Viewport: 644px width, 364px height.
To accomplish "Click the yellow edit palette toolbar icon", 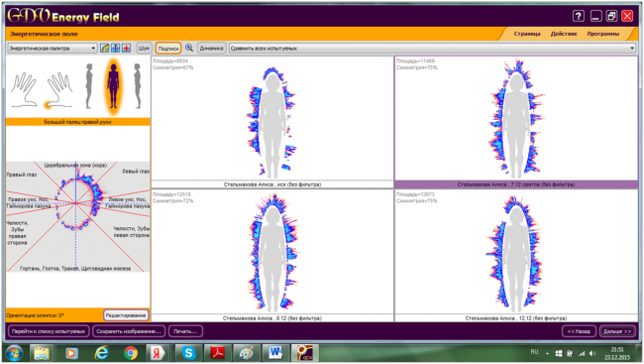I will pyautogui.click(x=105, y=49).
